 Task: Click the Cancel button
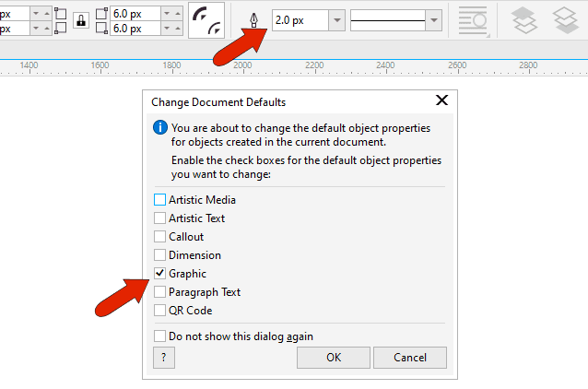tap(410, 358)
